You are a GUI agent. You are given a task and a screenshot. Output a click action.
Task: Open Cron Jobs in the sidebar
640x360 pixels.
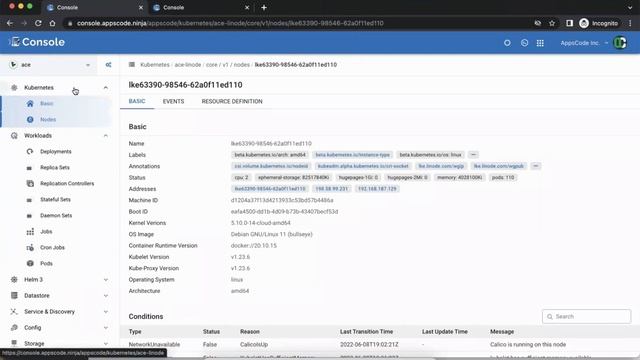52,248
